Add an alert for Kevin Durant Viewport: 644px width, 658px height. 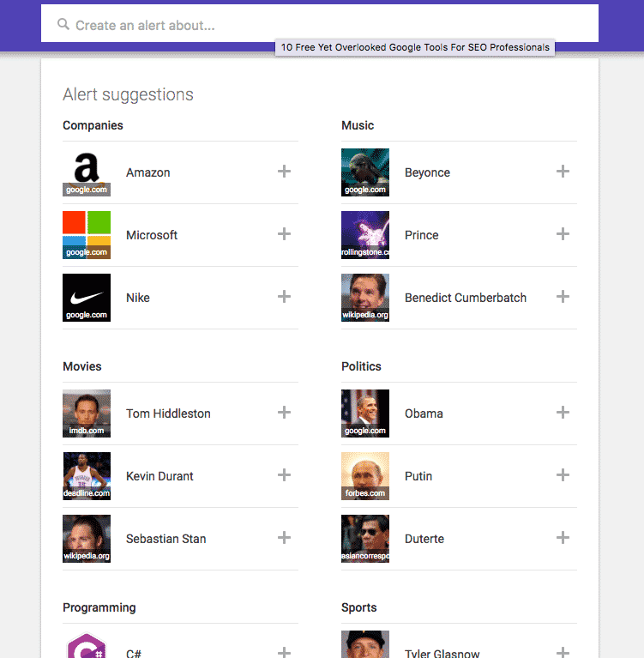pyautogui.click(x=284, y=475)
